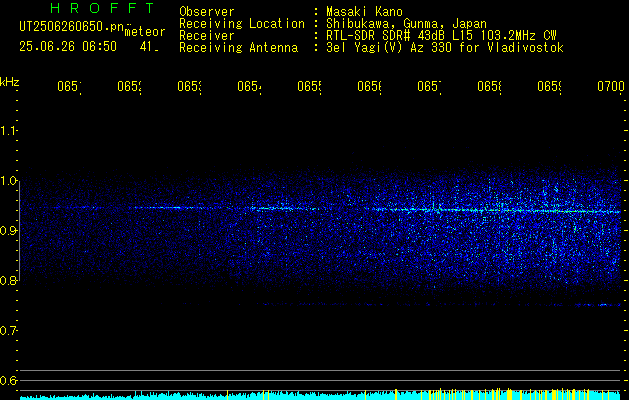The width and height of the screenshot is (629, 400).
Task: Click the 0.7 kHz frequency tick label
Action: (8, 330)
